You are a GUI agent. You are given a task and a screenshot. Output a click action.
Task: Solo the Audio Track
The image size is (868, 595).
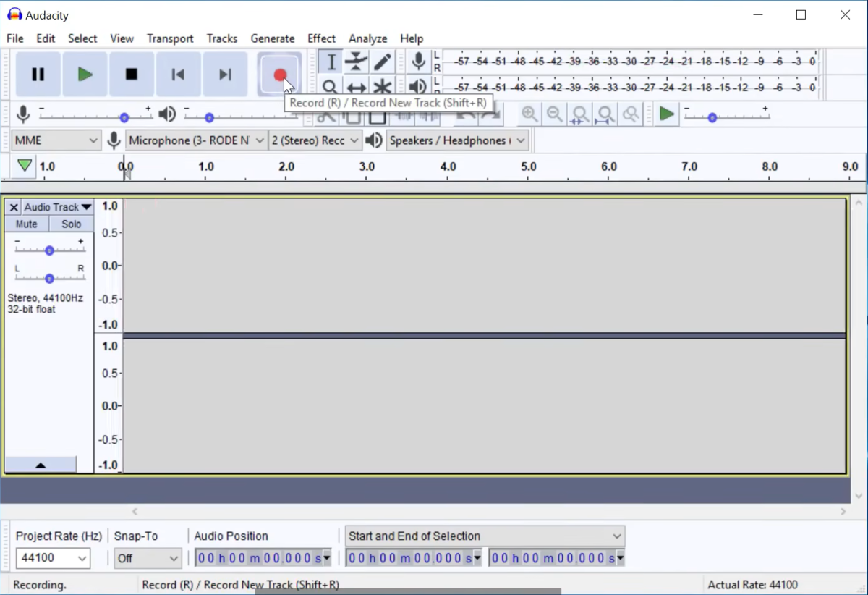coord(71,224)
